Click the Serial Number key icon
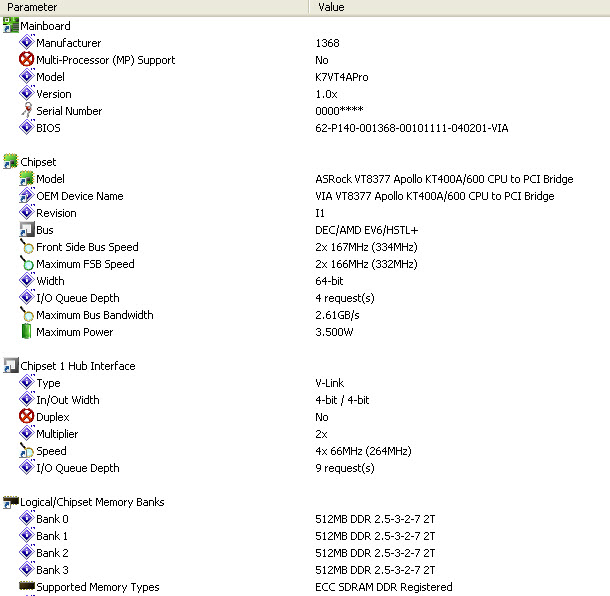Screen dimensions: 610x596 point(27,111)
